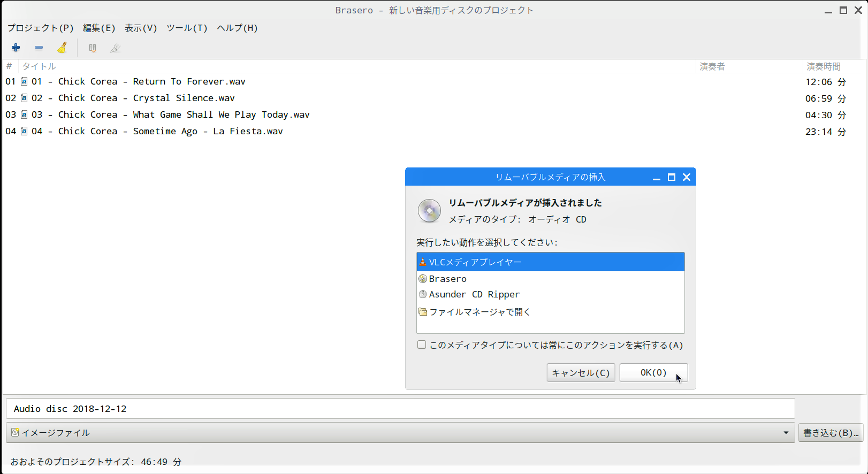Click the Brasero disc icon in the list
The width and height of the screenshot is (868, 474).
coord(423,279)
